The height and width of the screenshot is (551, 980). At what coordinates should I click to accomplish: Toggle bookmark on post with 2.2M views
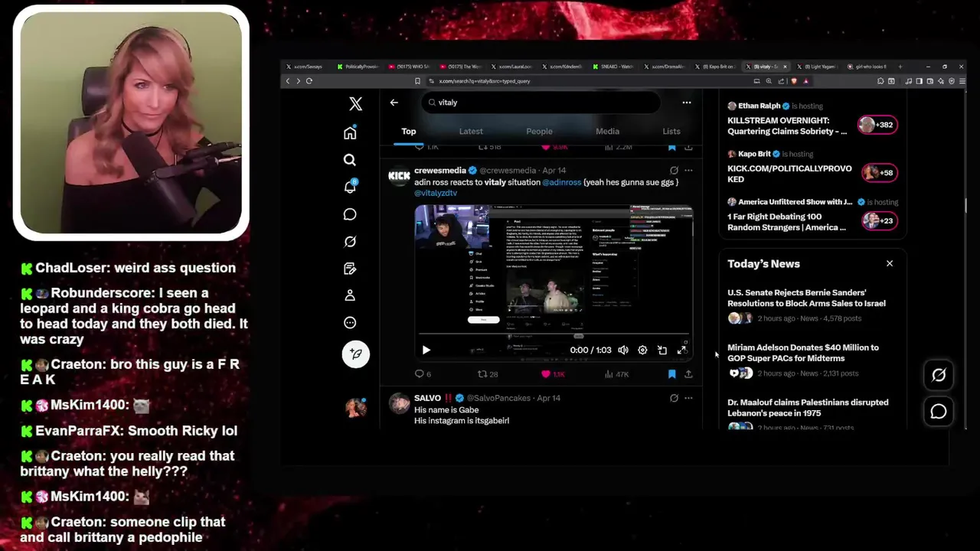[x=671, y=147]
